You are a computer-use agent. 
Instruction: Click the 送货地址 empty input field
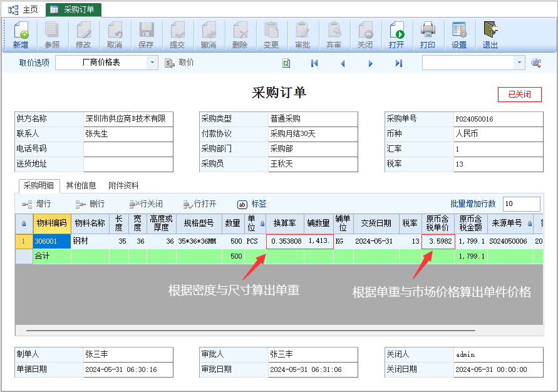click(128, 164)
